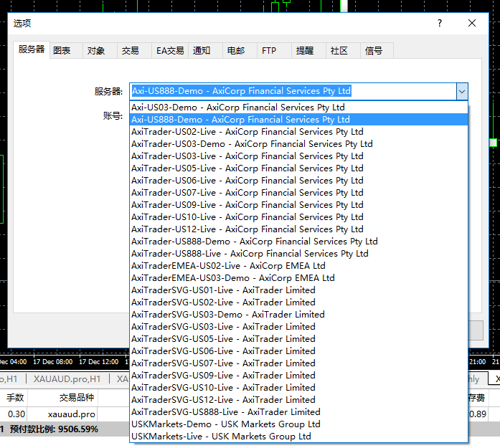
Task: Open the 提醒 tab
Action: click(305, 51)
